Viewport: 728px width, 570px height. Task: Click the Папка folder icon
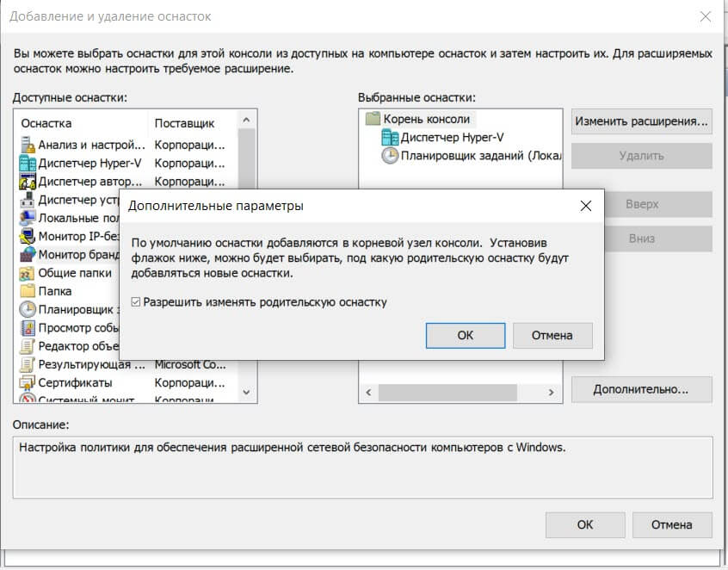[x=28, y=291]
